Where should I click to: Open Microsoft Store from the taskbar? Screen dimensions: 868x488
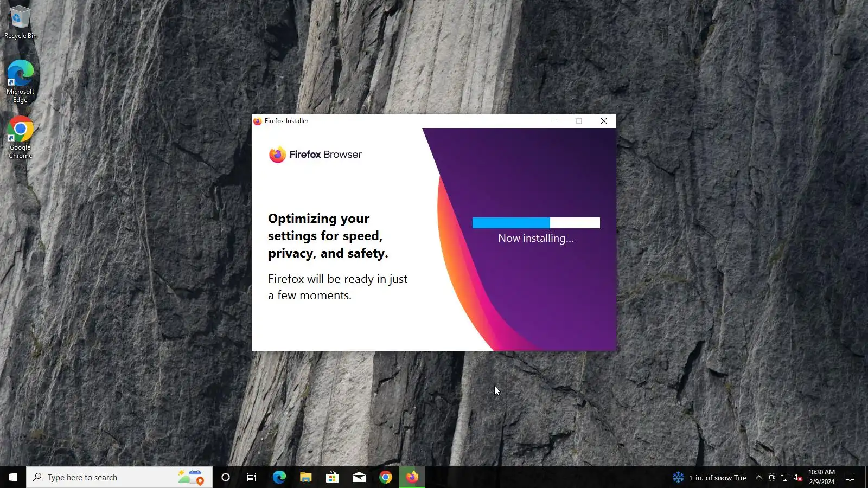(332, 477)
